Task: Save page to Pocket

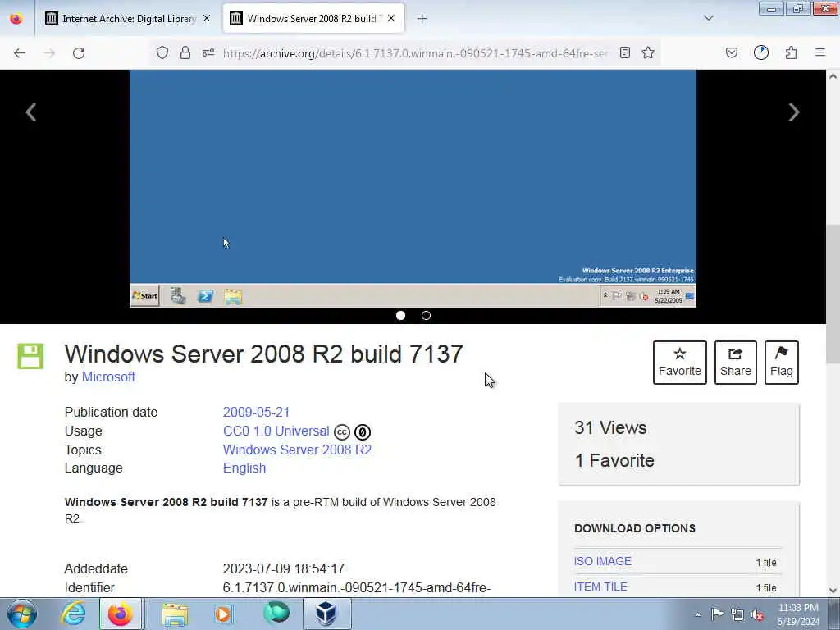Action: coord(731,52)
